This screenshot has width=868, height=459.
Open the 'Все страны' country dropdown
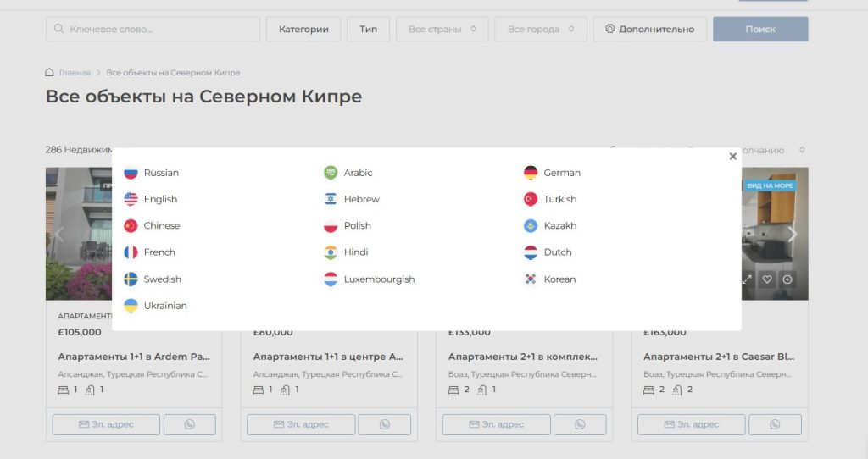[x=442, y=29]
